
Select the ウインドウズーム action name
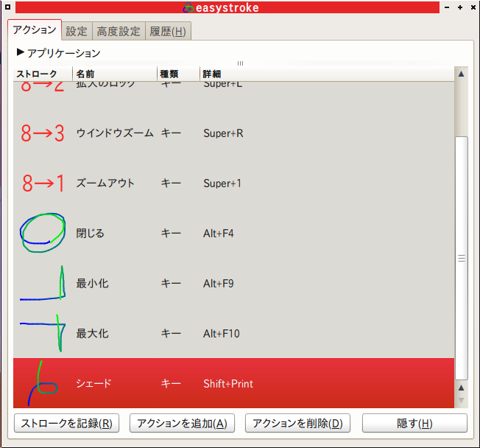pos(115,133)
